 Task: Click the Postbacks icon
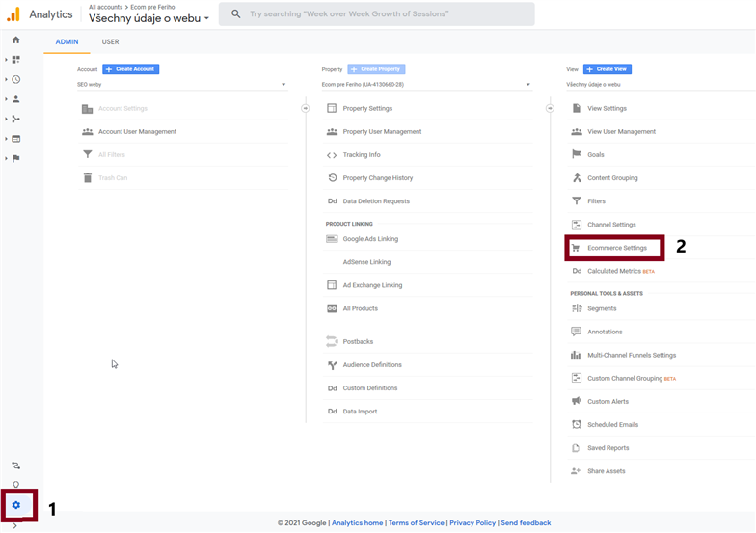(332, 341)
